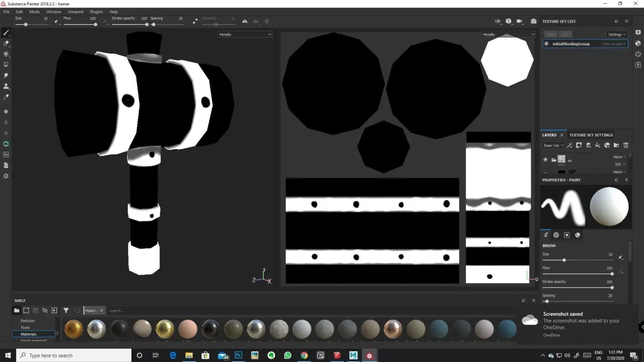Viewport: 644px width, 362px height.
Task: Select the Alpha properties tab icon
Action: point(557,235)
